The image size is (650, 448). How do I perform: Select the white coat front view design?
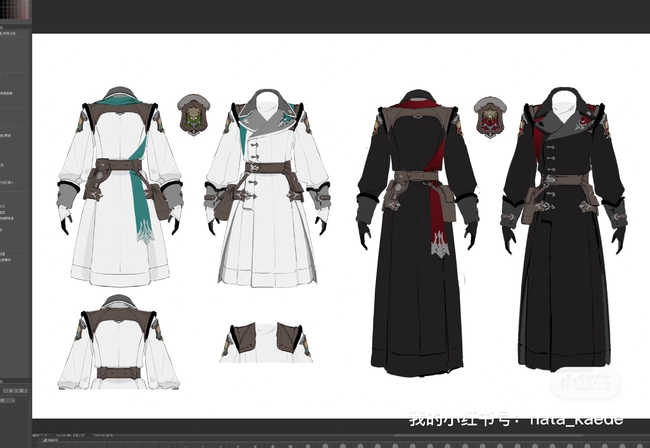(267, 190)
